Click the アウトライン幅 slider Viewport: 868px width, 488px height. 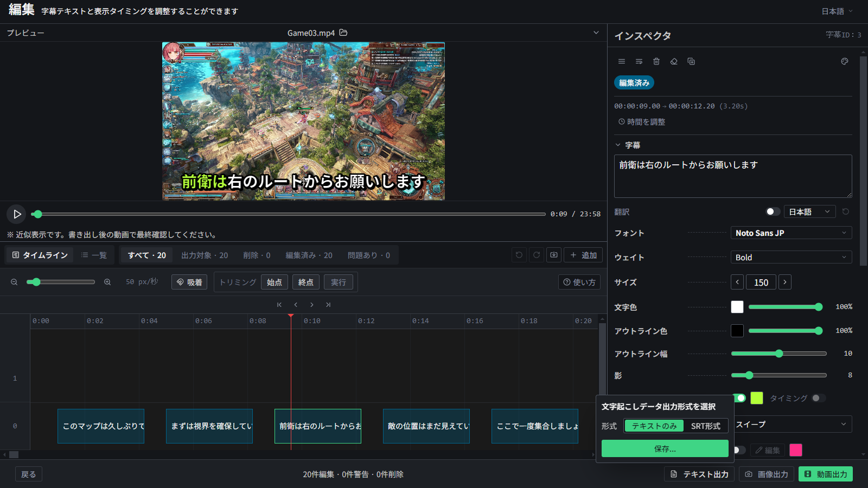779,354
